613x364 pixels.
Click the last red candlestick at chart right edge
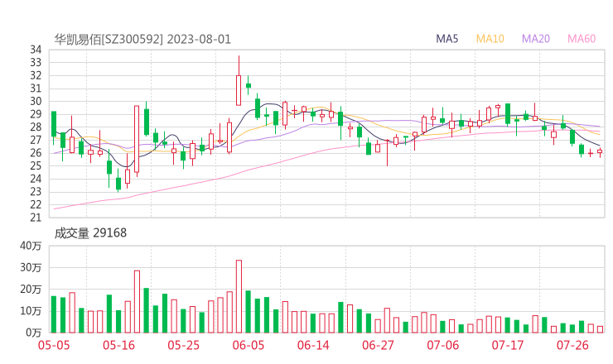click(x=600, y=151)
